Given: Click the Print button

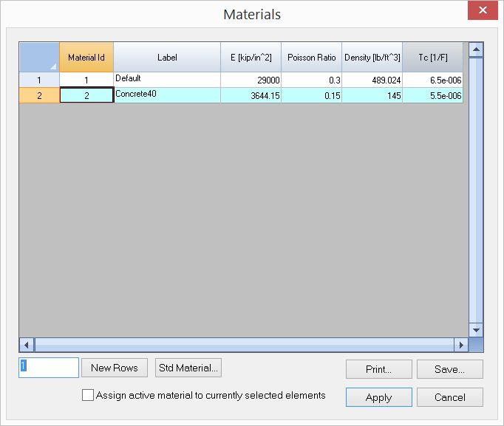Looking at the screenshot, I should pos(379,369).
